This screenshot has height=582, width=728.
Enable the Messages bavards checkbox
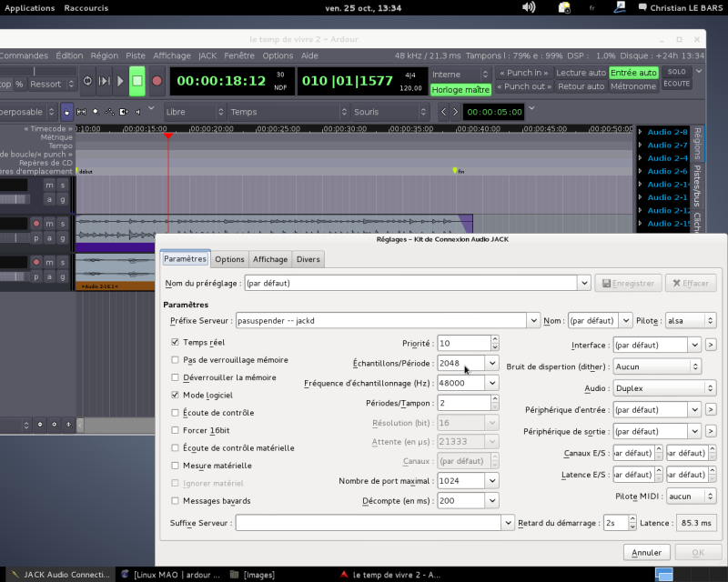point(176,501)
